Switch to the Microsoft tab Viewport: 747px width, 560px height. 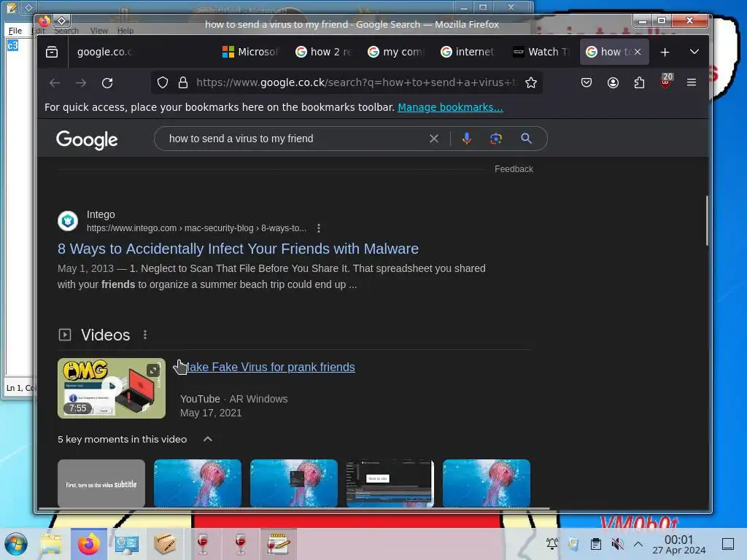251,52
